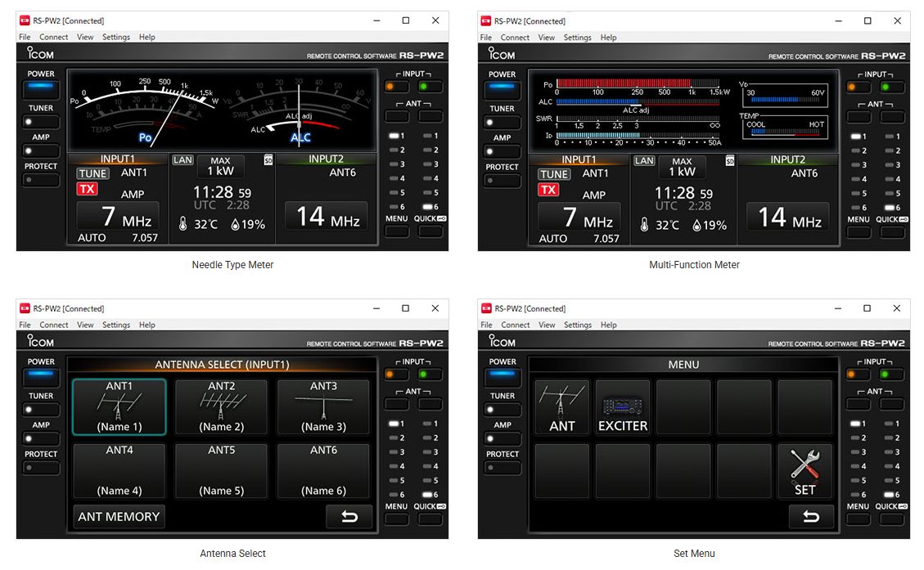Open Settings menu in Multi-Function Meter window
This screenshot has width=924, height=570.
(x=578, y=37)
